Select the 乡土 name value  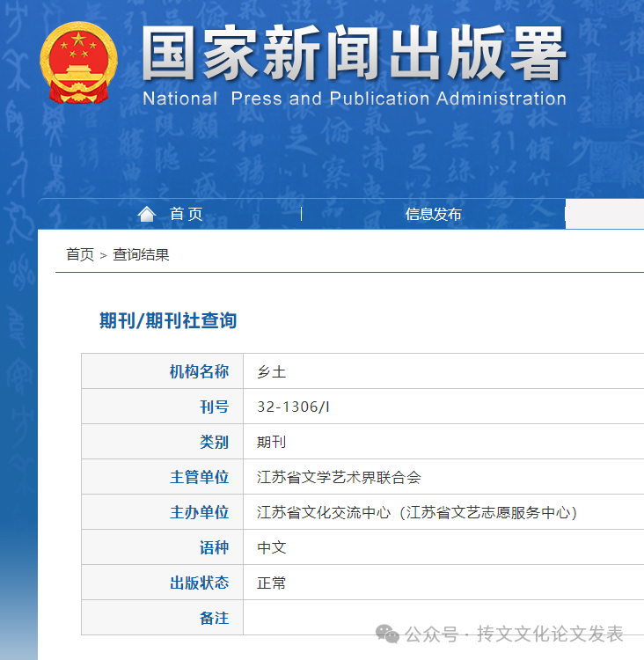pos(272,372)
